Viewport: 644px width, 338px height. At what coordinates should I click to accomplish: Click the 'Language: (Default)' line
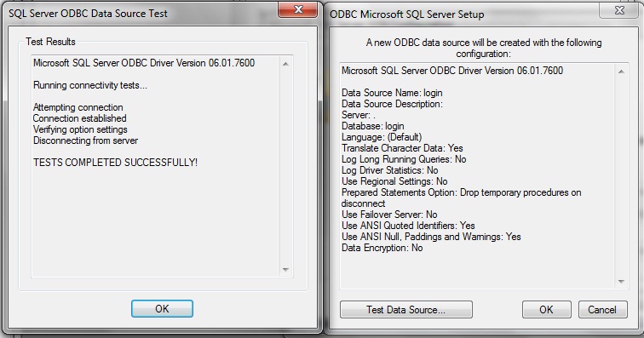tap(382, 137)
